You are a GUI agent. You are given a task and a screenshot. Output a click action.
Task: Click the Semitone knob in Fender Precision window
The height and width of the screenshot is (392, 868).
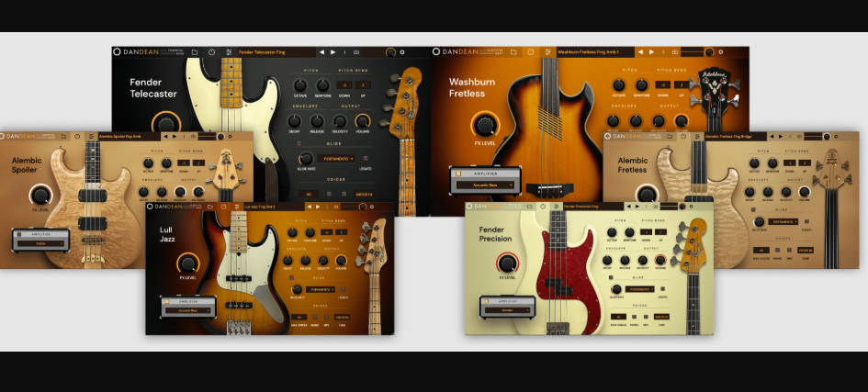tap(629, 233)
